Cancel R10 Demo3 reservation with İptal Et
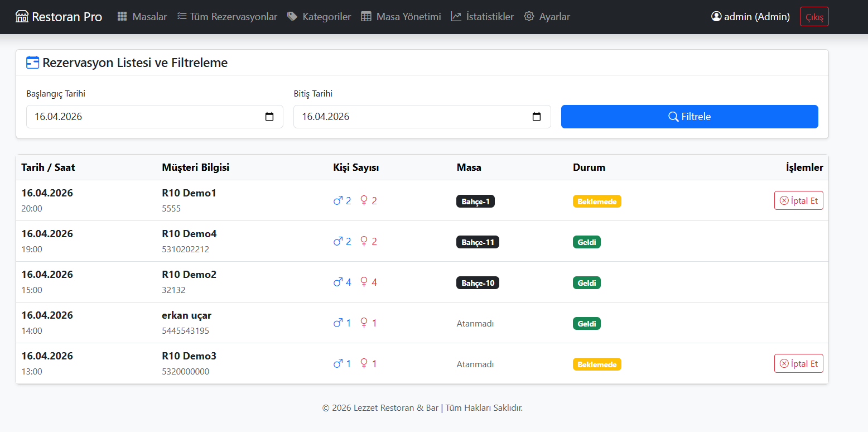The height and width of the screenshot is (432, 868). pyautogui.click(x=799, y=363)
